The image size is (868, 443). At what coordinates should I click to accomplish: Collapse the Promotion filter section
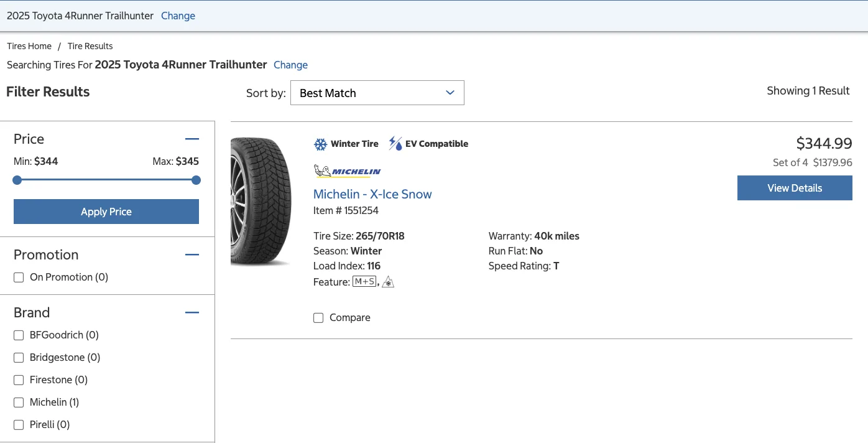pyautogui.click(x=192, y=254)
